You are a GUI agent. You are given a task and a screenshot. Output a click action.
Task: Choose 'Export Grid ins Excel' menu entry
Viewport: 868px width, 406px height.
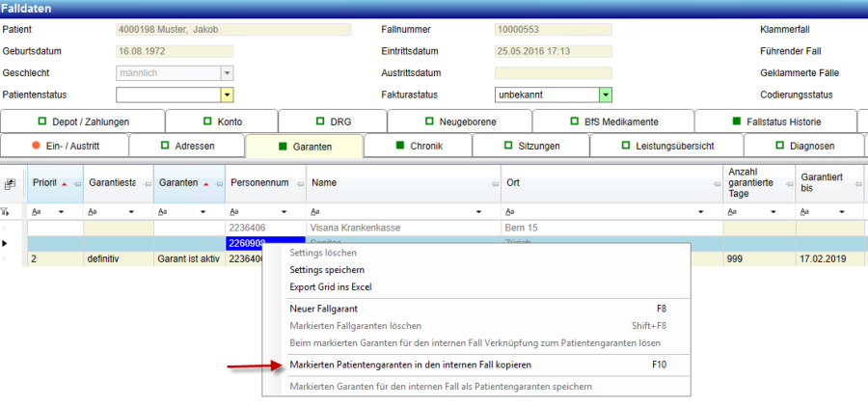331,286
